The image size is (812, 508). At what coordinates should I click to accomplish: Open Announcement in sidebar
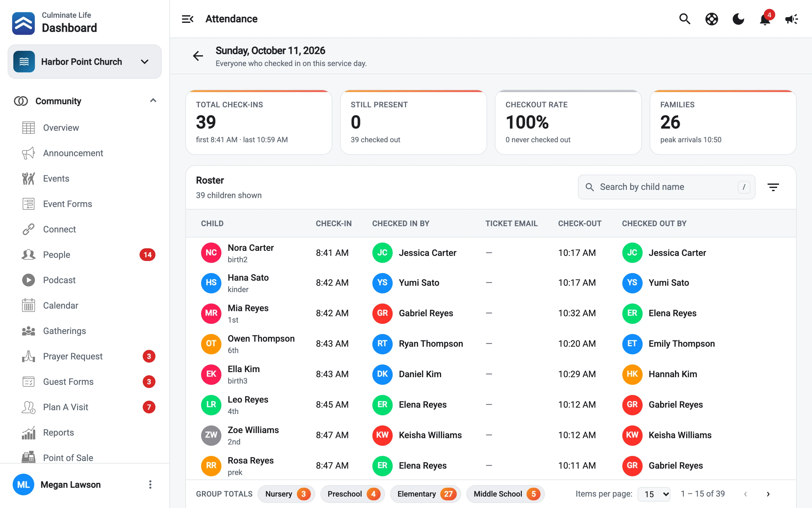(x=85, y=153)
